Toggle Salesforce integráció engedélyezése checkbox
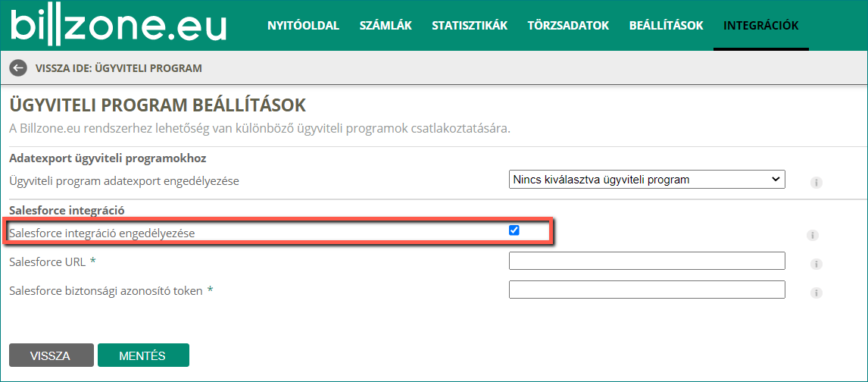 pos(514,230)
